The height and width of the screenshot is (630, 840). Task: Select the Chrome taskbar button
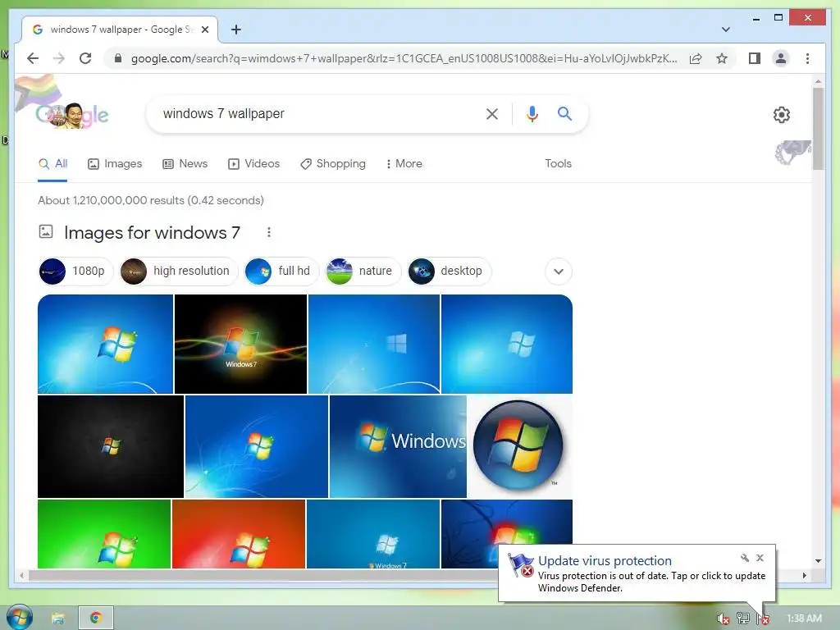point(96,619)
